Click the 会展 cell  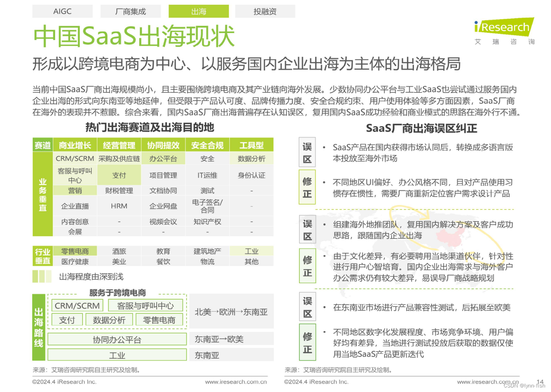(x=75, y=232)
